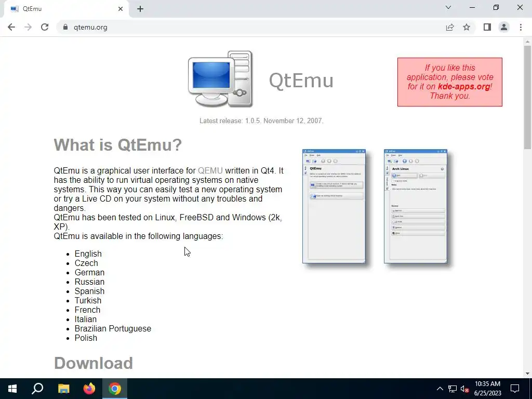Show hidden system tray icons
Viewport: 532px width, 399px height.
(x=440, y=389)
